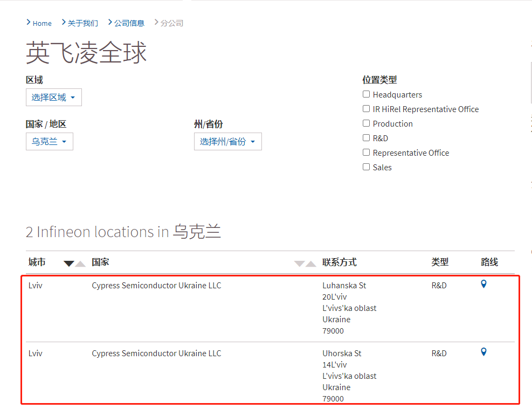Click the 14L'viv address text
Screen dimensions: 532x409
335,365
